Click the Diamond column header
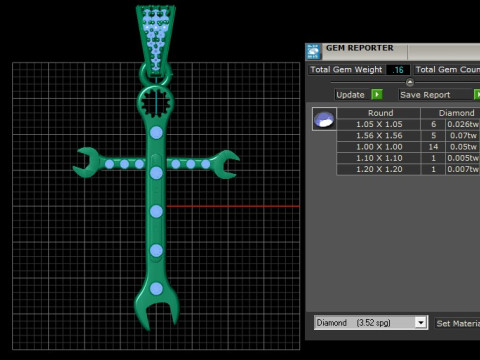 [451, 113]
